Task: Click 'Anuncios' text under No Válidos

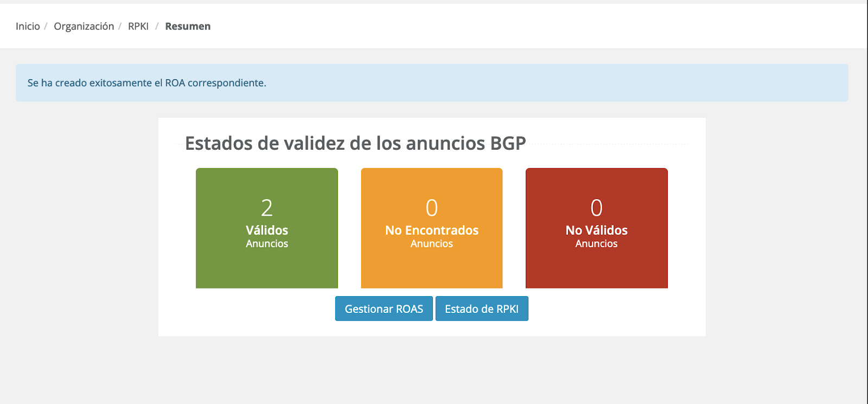Action: tap(596, 244)
